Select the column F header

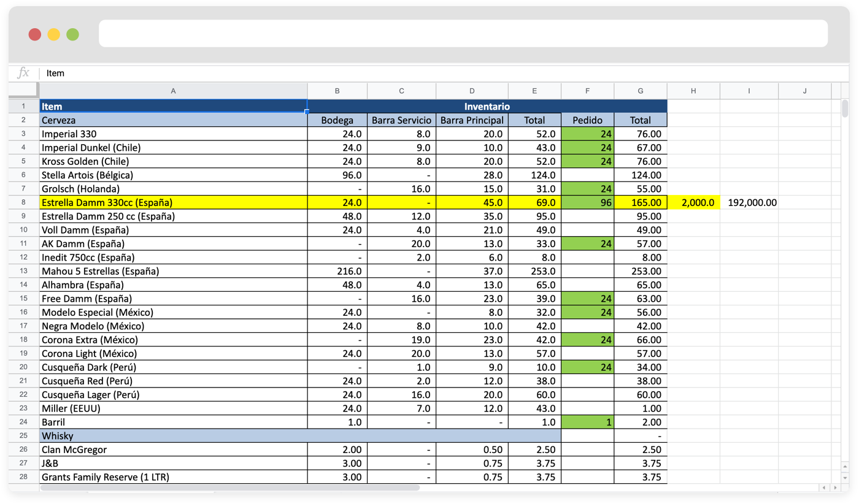click(x=587, y=91)
